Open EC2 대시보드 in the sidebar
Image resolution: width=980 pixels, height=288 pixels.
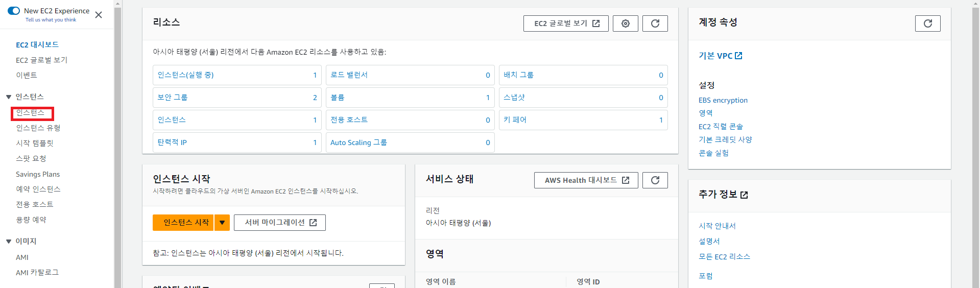[37, 44]
